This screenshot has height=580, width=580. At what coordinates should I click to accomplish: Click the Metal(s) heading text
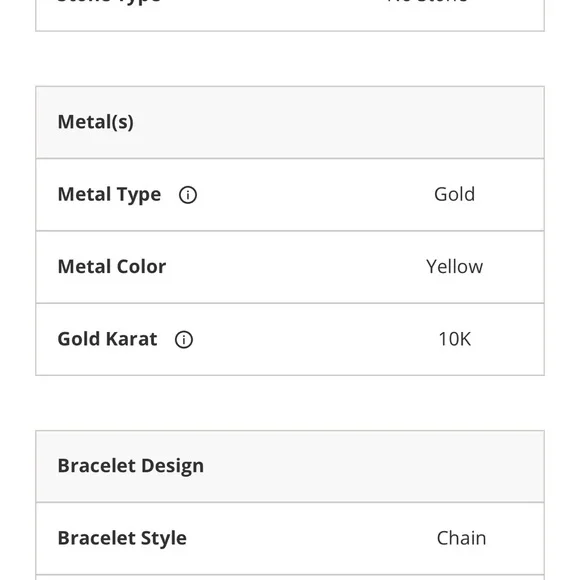[x=95, y=122]
